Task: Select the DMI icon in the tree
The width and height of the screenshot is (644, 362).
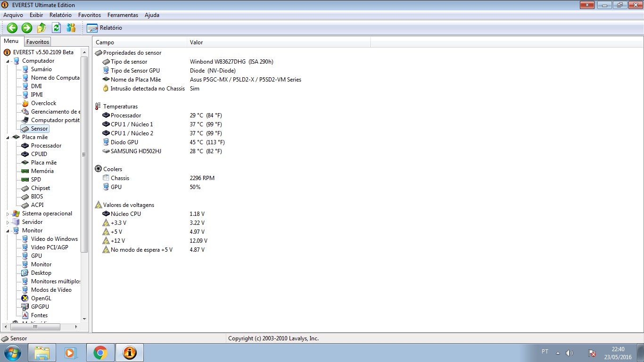Action: pos(25,86)
